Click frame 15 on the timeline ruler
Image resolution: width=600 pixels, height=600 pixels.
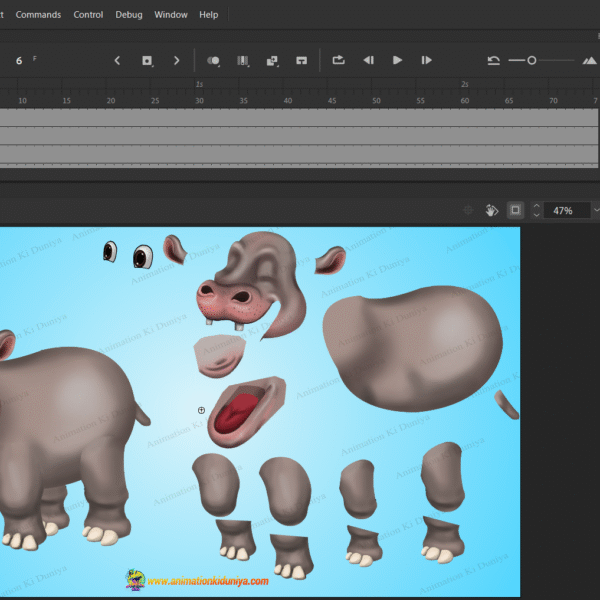click(67, 101)
